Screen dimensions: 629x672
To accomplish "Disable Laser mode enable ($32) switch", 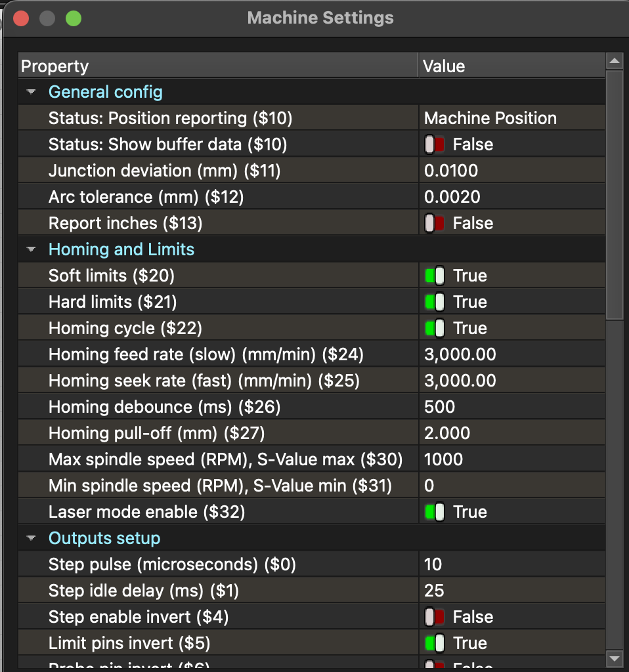I will point(435,512).
